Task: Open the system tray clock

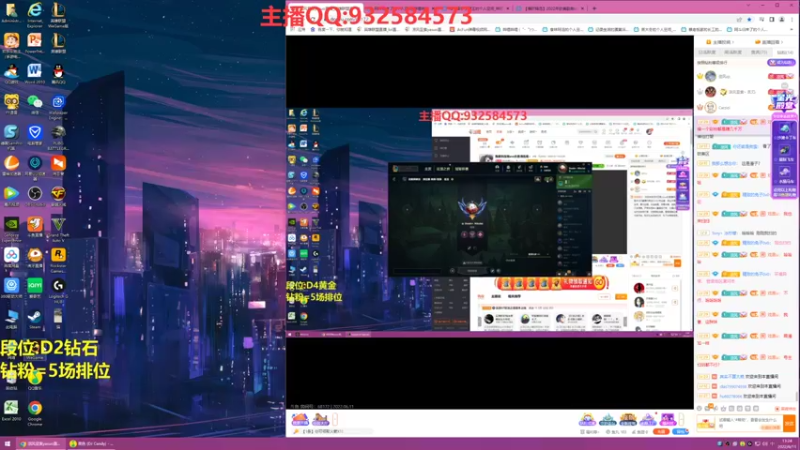Action: tap(789, 444)
